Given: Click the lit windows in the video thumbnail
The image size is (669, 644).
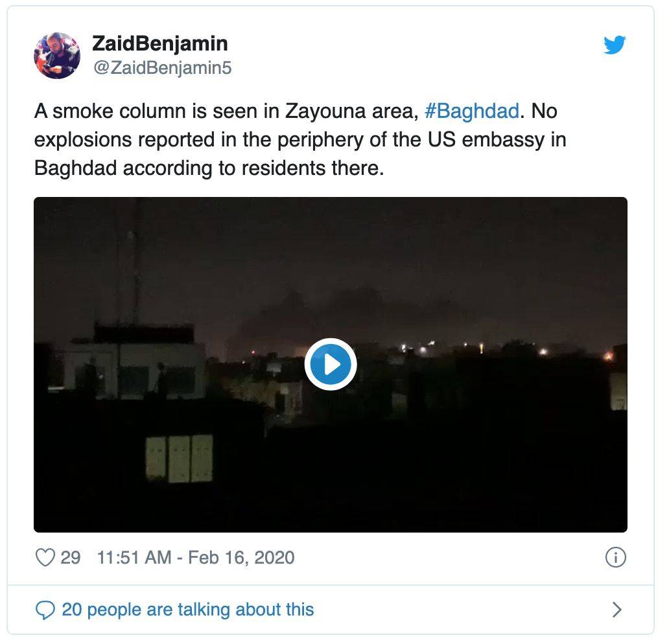Looking at the screenshot, I should [179, 459].
